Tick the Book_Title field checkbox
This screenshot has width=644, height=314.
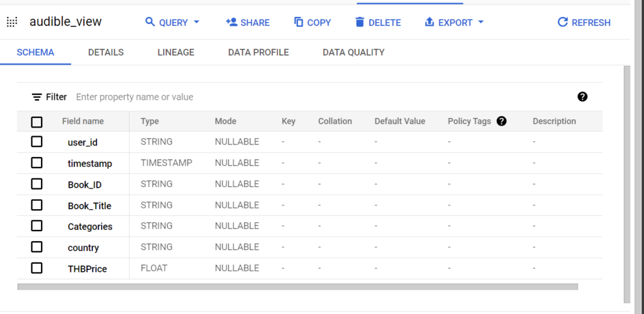(x=36, y=205)
